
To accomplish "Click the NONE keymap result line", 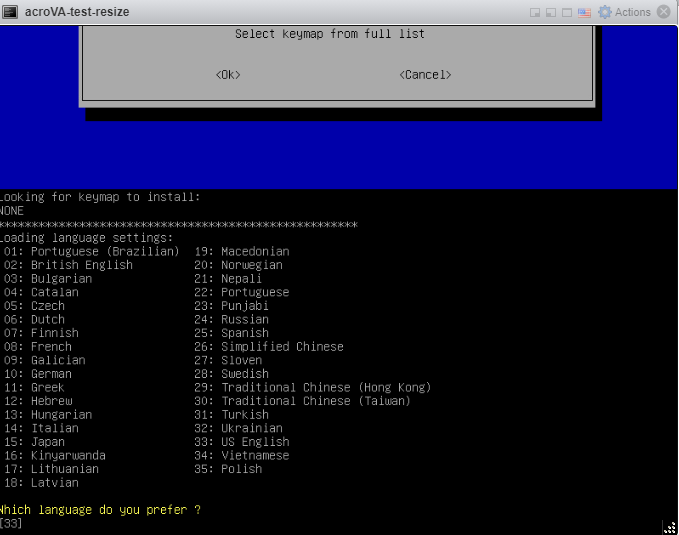I will click(12, 211).
